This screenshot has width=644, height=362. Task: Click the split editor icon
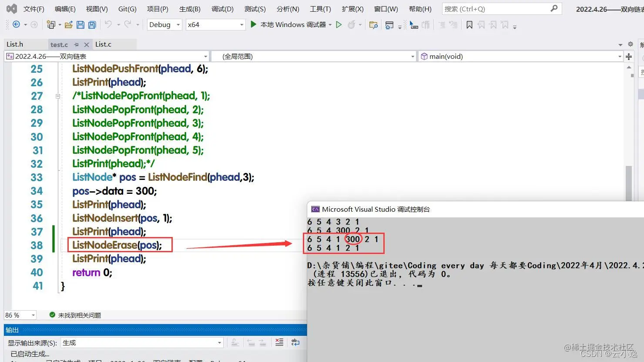[629, 57]
